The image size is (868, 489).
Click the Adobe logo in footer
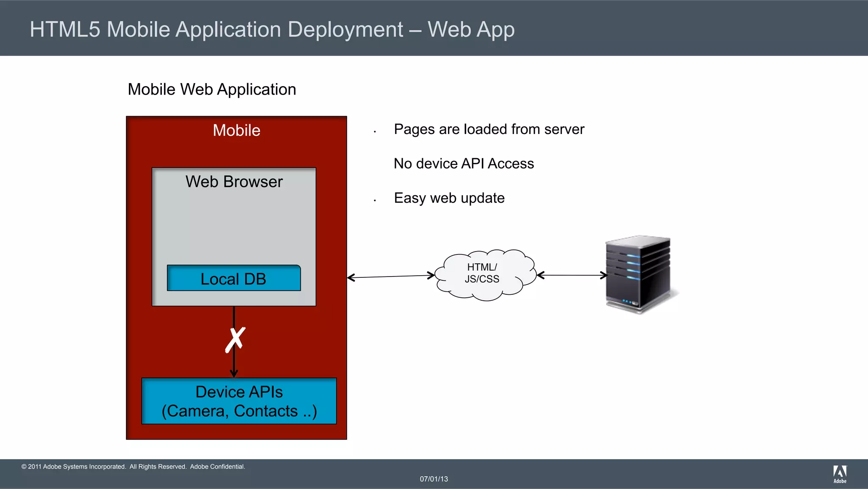tap(840, 474)
